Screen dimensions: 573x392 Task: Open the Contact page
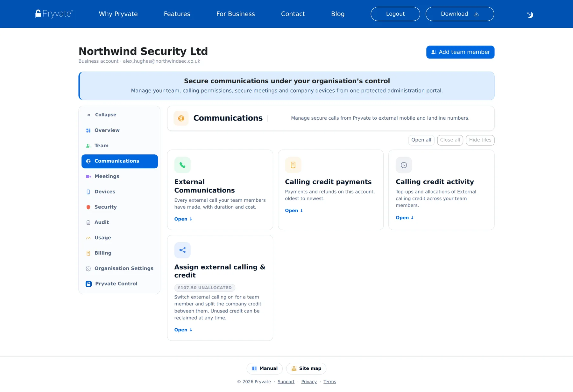(293, 14)
